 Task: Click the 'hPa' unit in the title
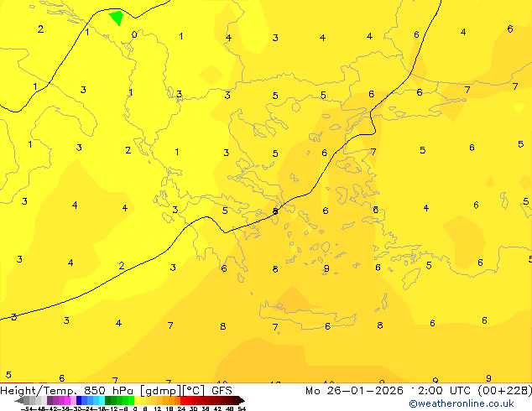tap(123, 391)
